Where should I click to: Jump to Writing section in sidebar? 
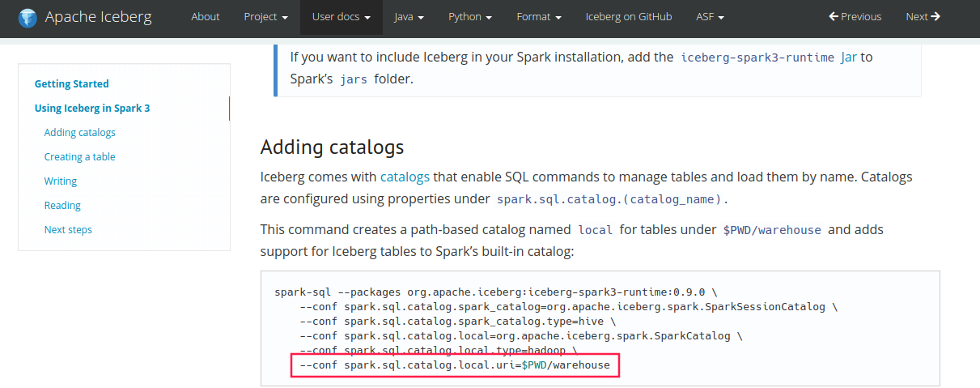[61, 181]
